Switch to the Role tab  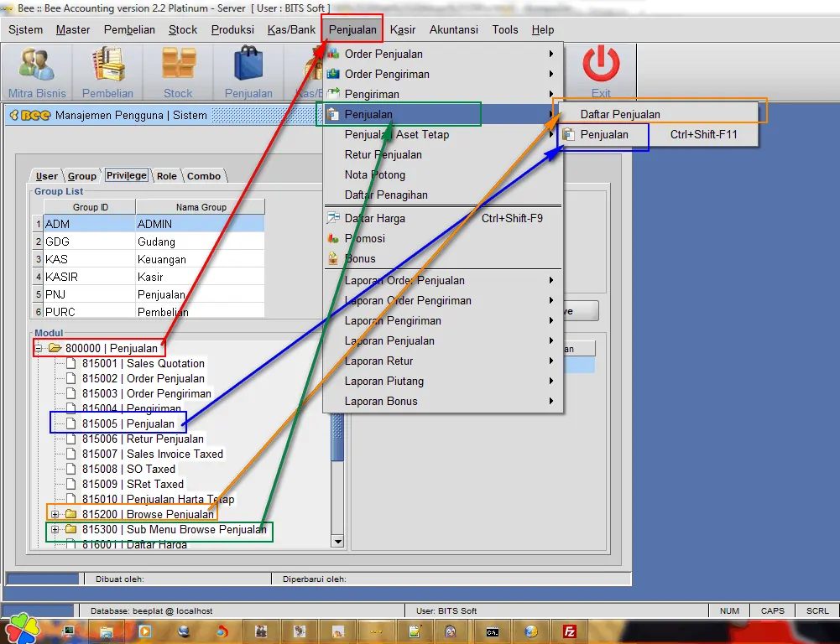(x=167, y=176)
